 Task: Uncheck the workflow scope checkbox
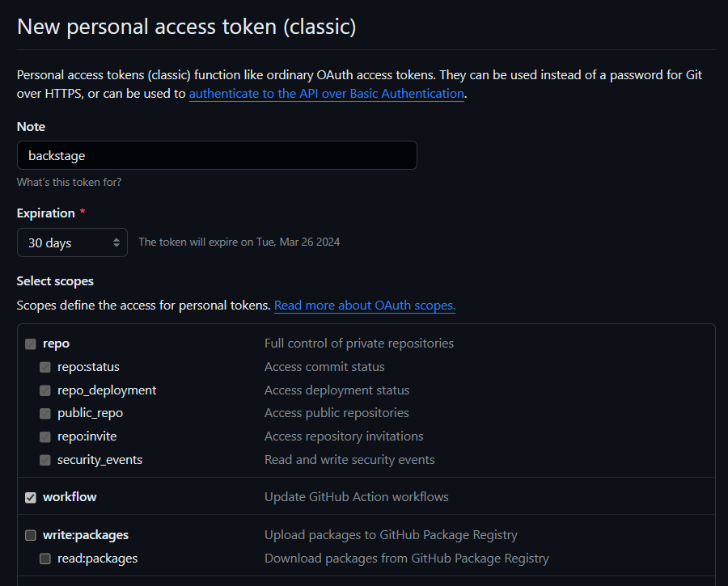[31, 497]
